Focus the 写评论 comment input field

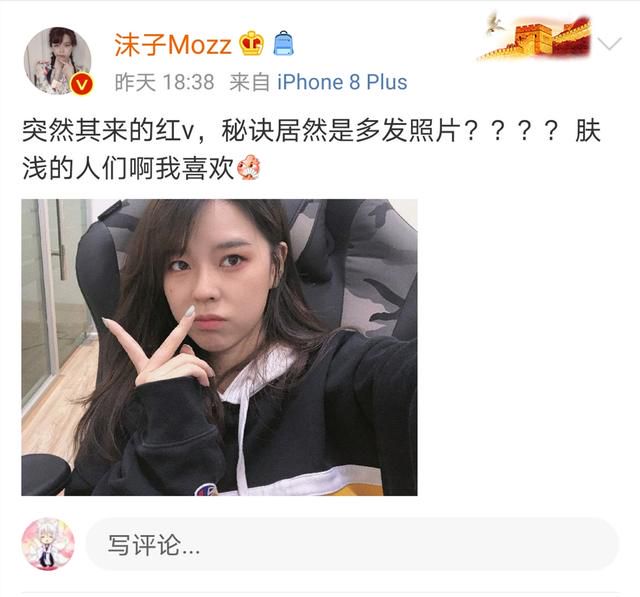pyautogui.click(x=352, y=544)
